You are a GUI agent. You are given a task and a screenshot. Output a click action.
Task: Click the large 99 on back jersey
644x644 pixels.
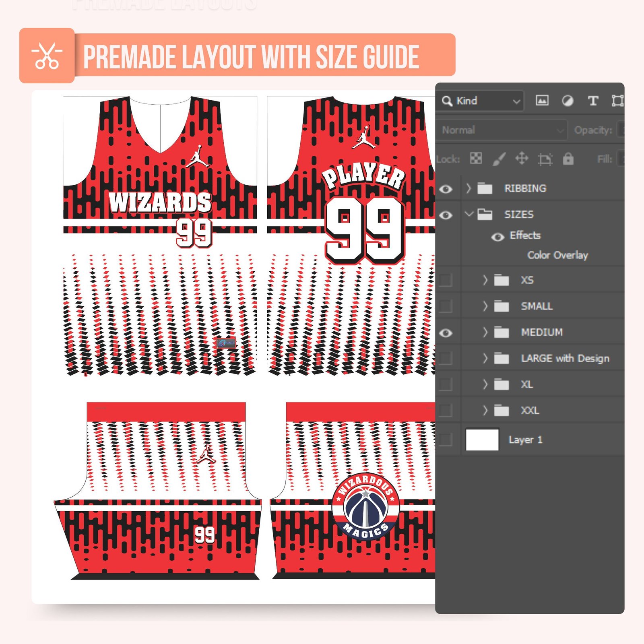click(365, 230)
